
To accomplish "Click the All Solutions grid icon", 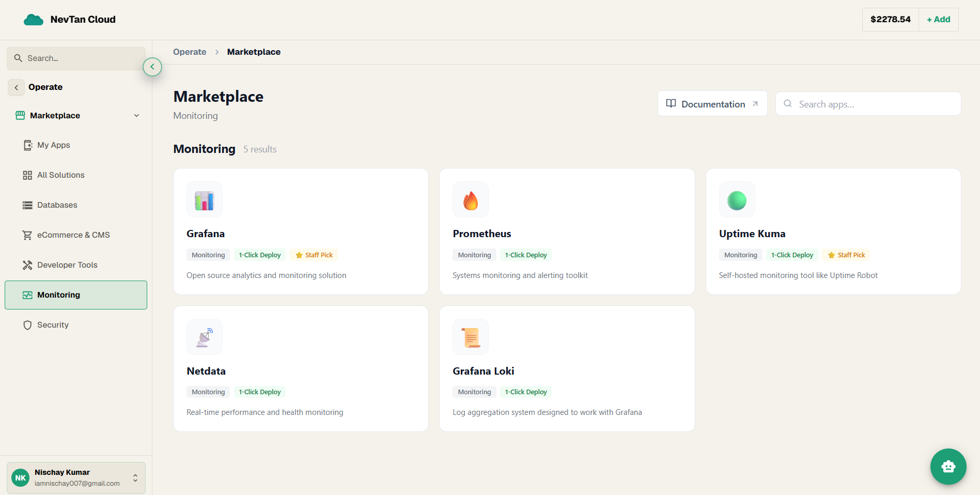I will 27,175.
